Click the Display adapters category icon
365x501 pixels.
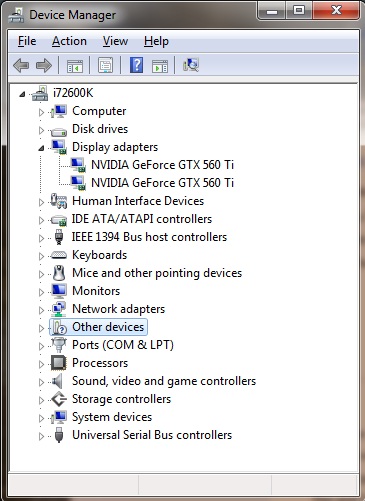[59, 147]
